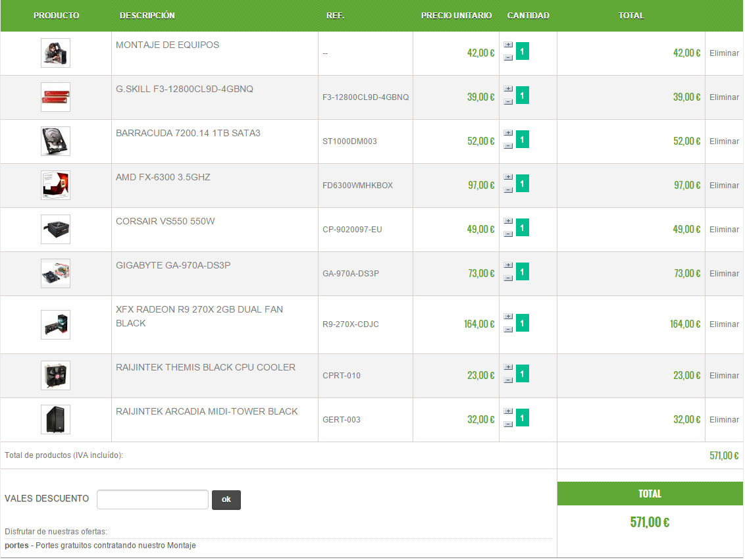Open the GIGABYTE motherboard thumbnail
This screenshot has height=560, width=745.
[55, 274]
